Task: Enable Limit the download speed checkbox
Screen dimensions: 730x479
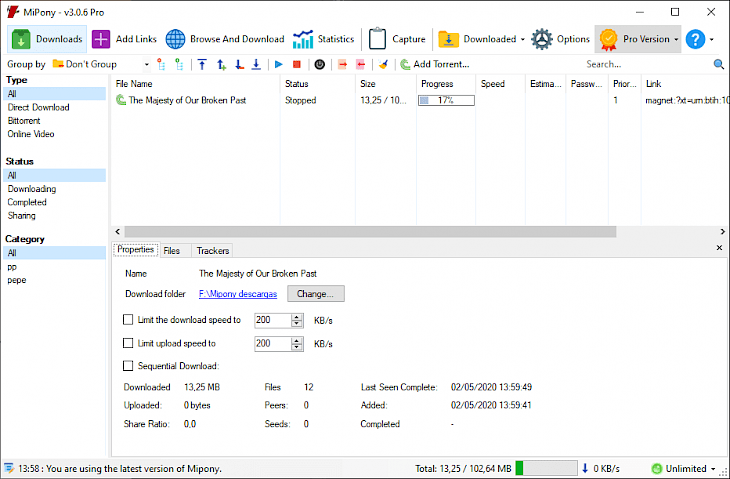Action: click(x=128, y=320)
